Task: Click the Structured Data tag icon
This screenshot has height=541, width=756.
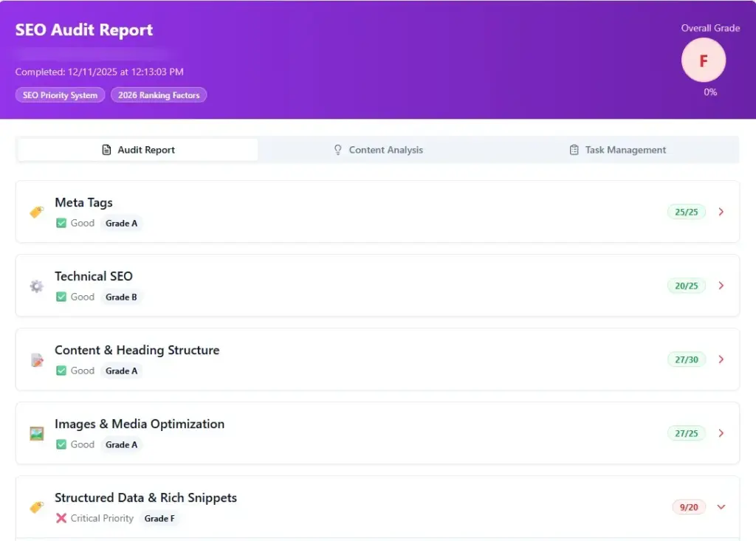Action: click(36, 507)
